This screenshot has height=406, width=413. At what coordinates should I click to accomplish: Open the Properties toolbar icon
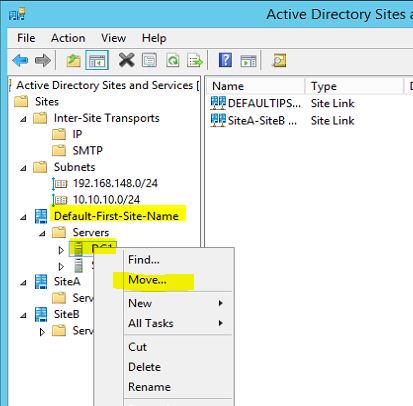point(149,61)
